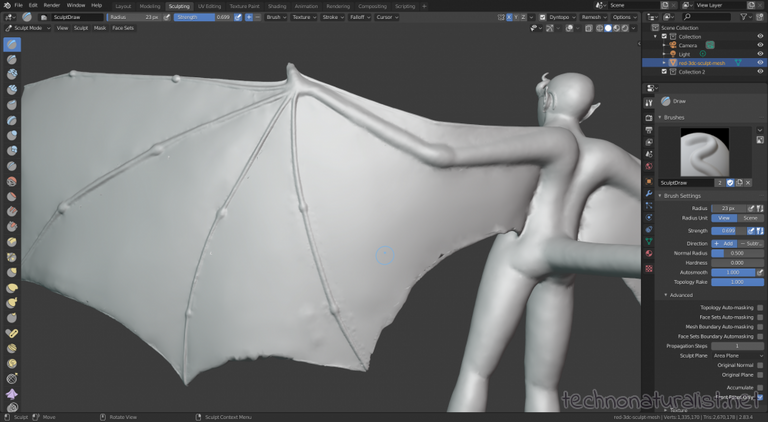Enable Mesh Boundary Auto-masking checkbox
The height and width of the screenshot is (422, 768).
coord(760,327)
